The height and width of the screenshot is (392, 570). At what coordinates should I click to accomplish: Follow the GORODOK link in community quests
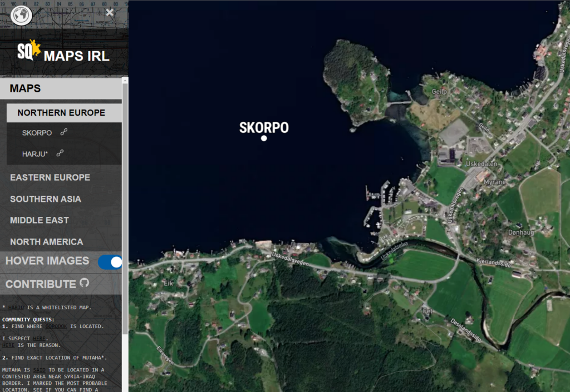[x=56, y=326]
